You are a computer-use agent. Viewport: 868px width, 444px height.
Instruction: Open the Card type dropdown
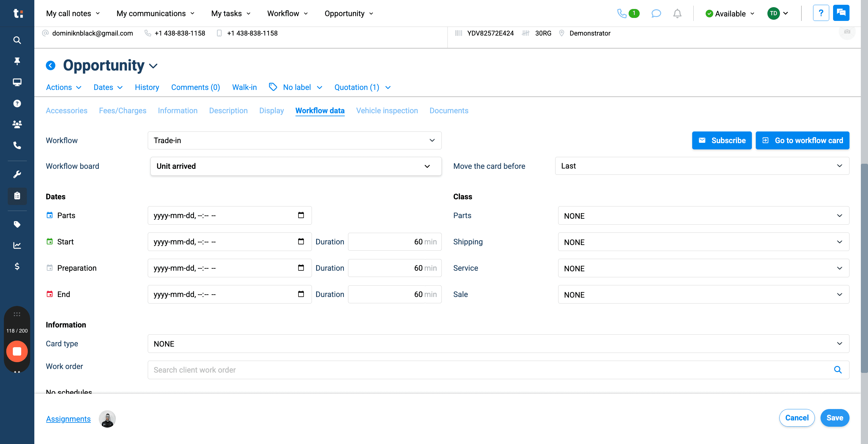[498, 344]
